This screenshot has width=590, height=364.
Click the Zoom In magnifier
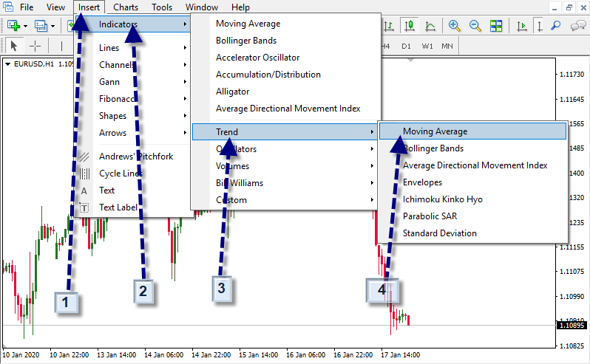pyautogui.click(x=455, y=26)
